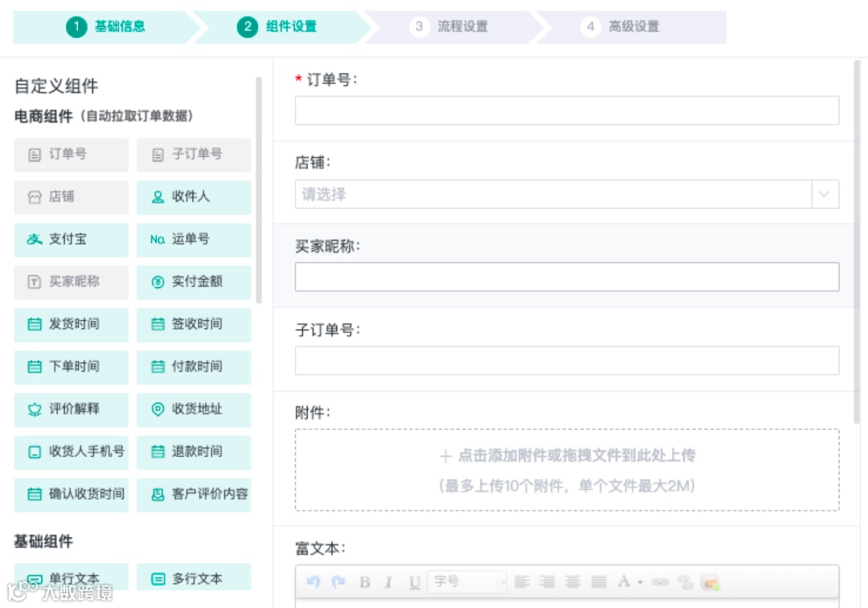Toggle bold in rich text toolbar
This screenshot has width=868, height=608.
[365, 582]
